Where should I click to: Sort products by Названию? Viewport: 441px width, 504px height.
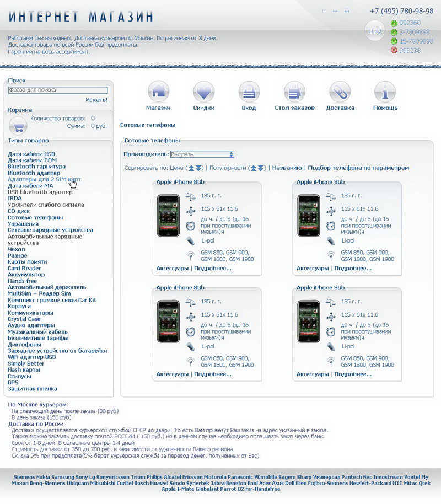click(287, 168)
